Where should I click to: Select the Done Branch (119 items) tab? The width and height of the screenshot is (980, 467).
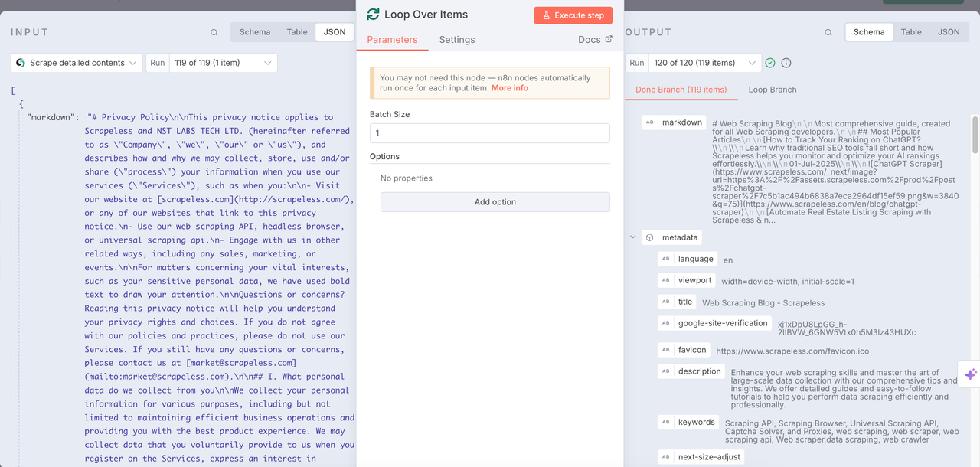pos(681,90)
